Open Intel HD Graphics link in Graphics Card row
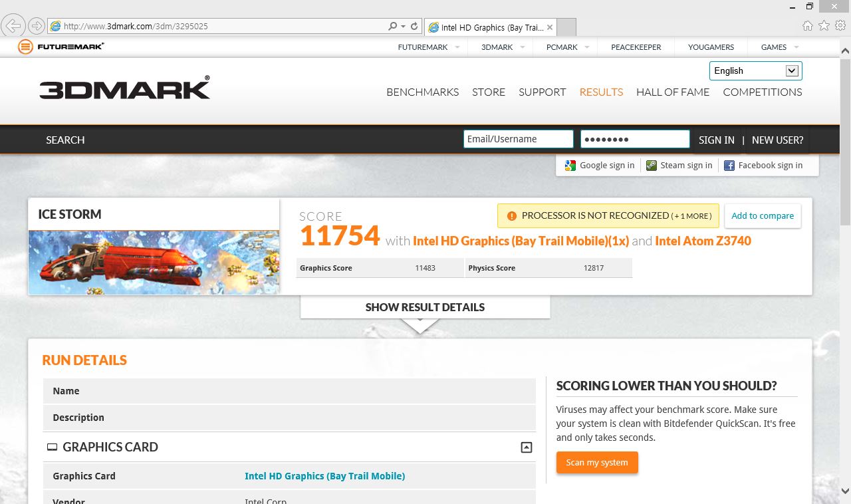Image resolution: width=851 pixels, height=504 pixels. click(325, 476)
